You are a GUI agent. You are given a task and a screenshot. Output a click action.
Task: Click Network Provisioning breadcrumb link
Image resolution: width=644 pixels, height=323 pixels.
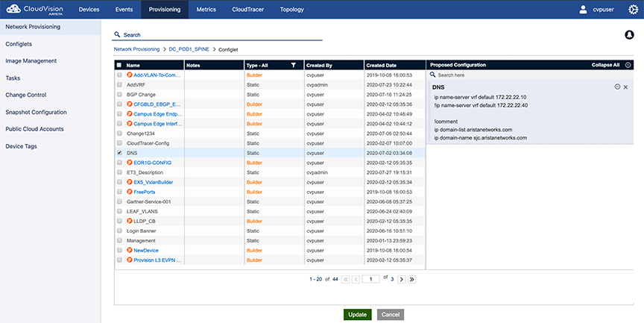pos(136,49)
